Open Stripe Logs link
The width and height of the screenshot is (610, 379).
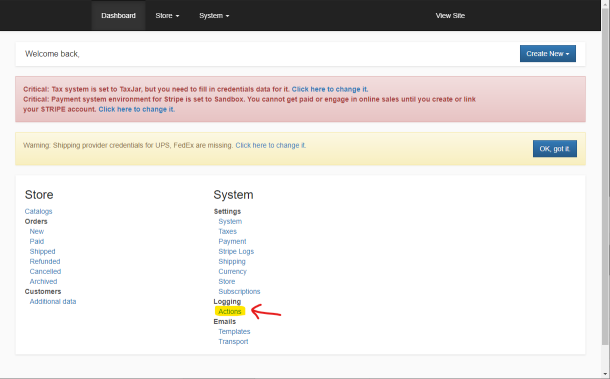point(236,251)
